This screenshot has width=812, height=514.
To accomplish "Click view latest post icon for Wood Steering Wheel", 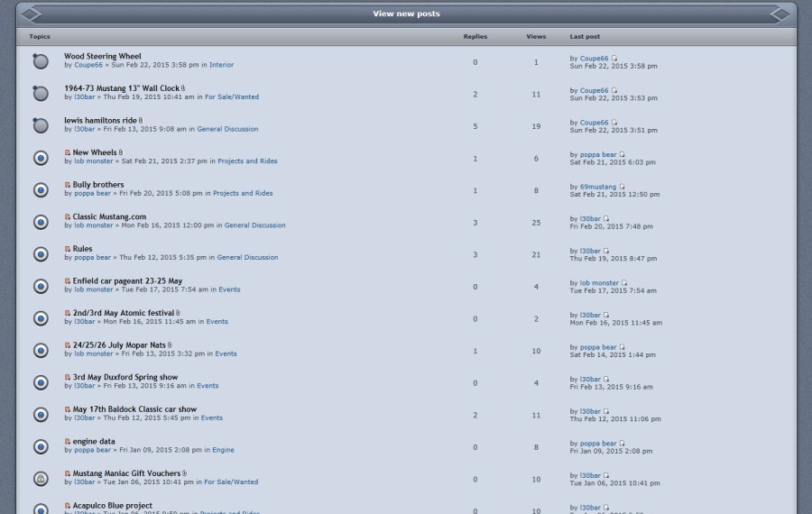I will pyautogui.click(x=614, y=59).
